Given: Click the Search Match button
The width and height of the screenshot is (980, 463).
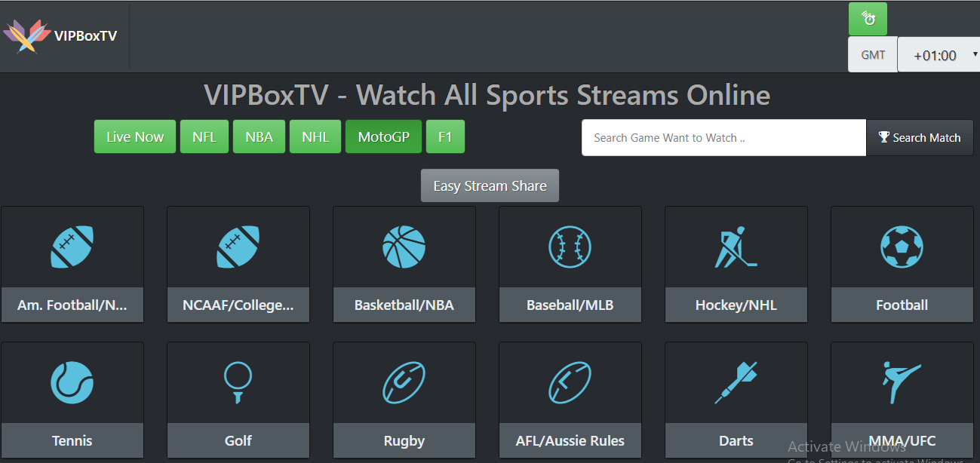Looking at the screenshot, I should coord(920,137).
